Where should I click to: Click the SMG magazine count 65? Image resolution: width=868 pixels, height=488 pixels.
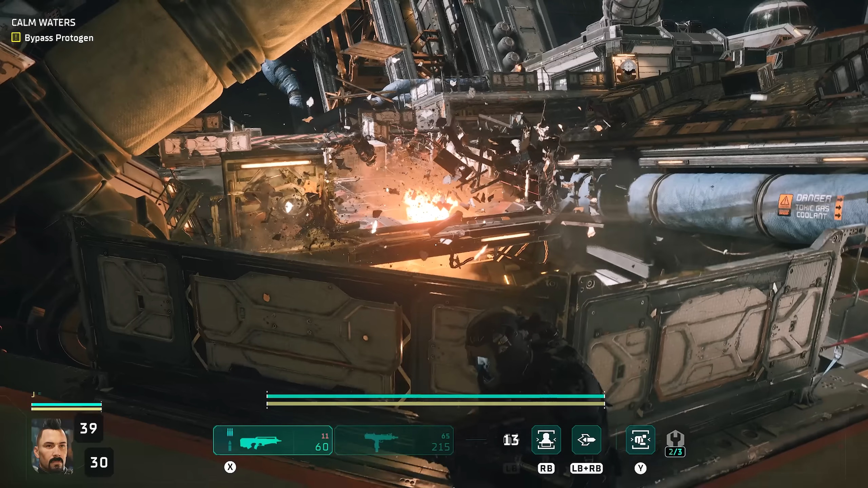446,436
